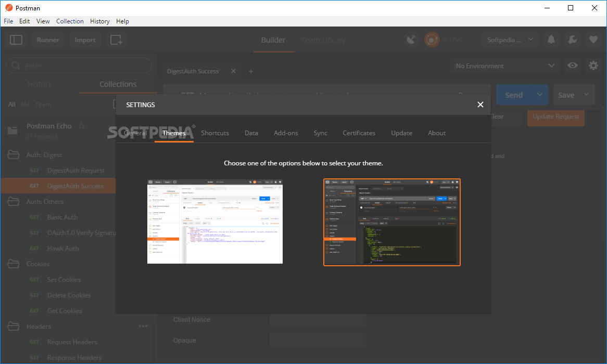
Task: Click the Auth: Others folder icon
Action: tap(13, 202)
